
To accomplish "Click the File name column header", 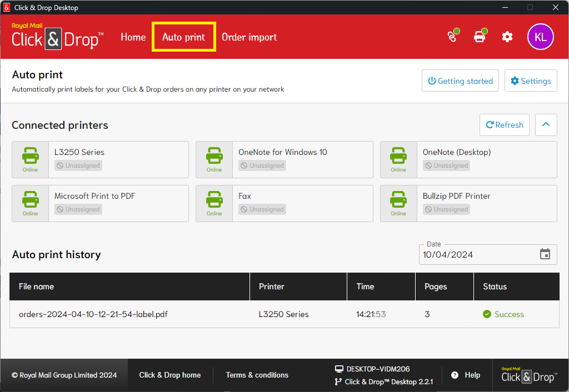I will click(129, 287).
